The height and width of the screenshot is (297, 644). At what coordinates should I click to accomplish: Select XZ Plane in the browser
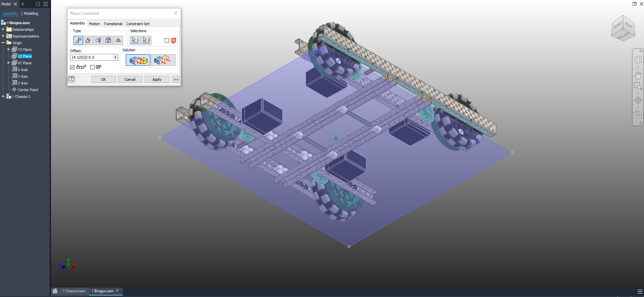(x=25, y=56)
